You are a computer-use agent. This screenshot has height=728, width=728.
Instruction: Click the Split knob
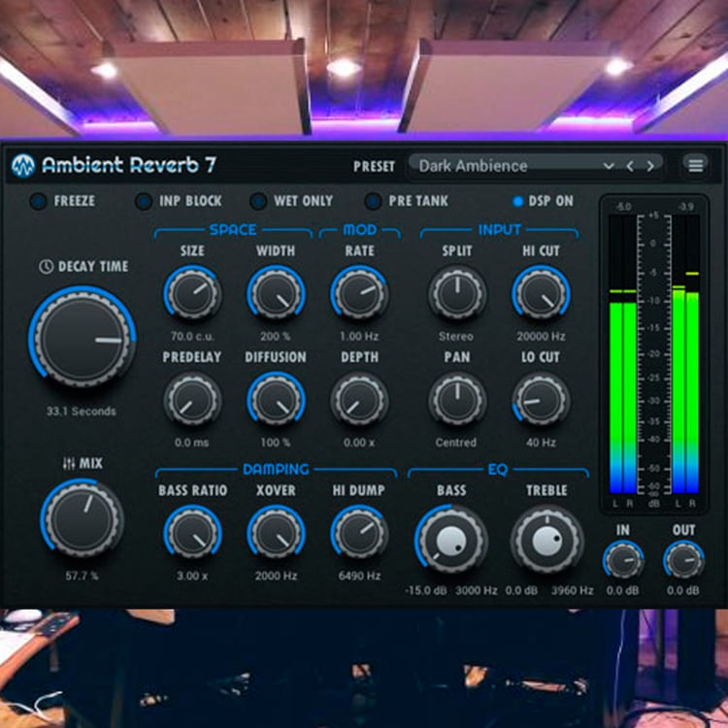pos(457,294)
